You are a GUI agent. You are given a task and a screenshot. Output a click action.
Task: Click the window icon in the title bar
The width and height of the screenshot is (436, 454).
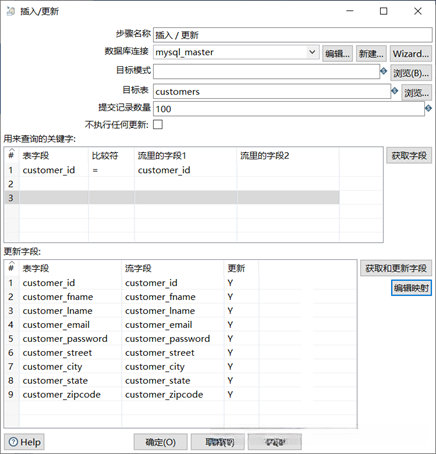pyautogui.click(x=11, y=11)
